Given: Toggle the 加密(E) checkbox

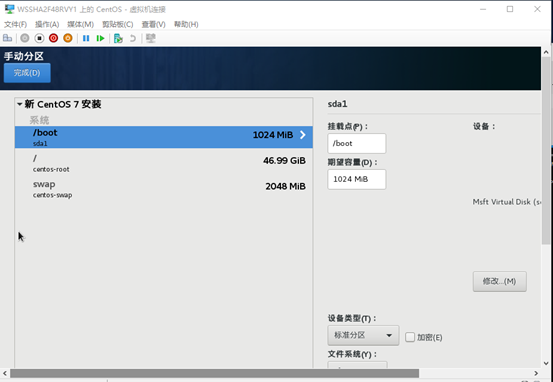Looking at the screenshot, I should click(x=410, y=337).
